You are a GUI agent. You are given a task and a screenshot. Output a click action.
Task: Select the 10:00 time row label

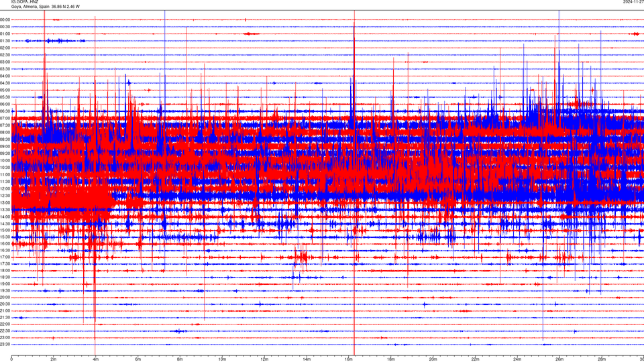5,160
